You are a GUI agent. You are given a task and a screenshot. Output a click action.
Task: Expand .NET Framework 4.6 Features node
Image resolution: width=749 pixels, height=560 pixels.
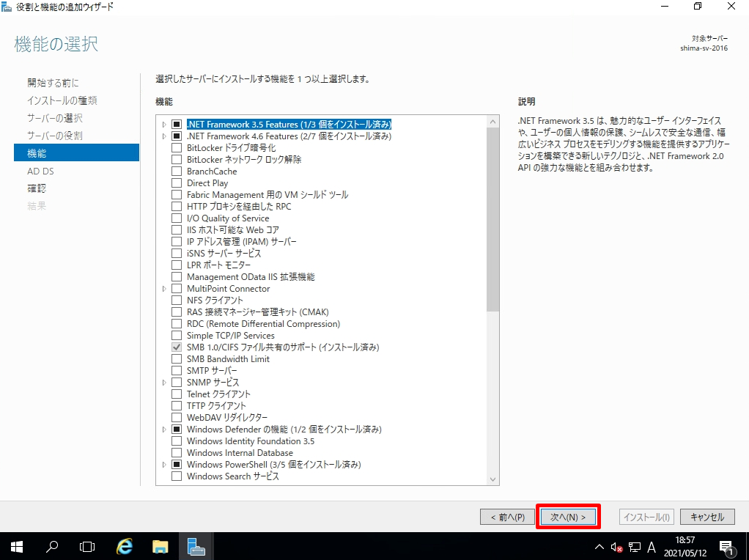pos(164,136)
